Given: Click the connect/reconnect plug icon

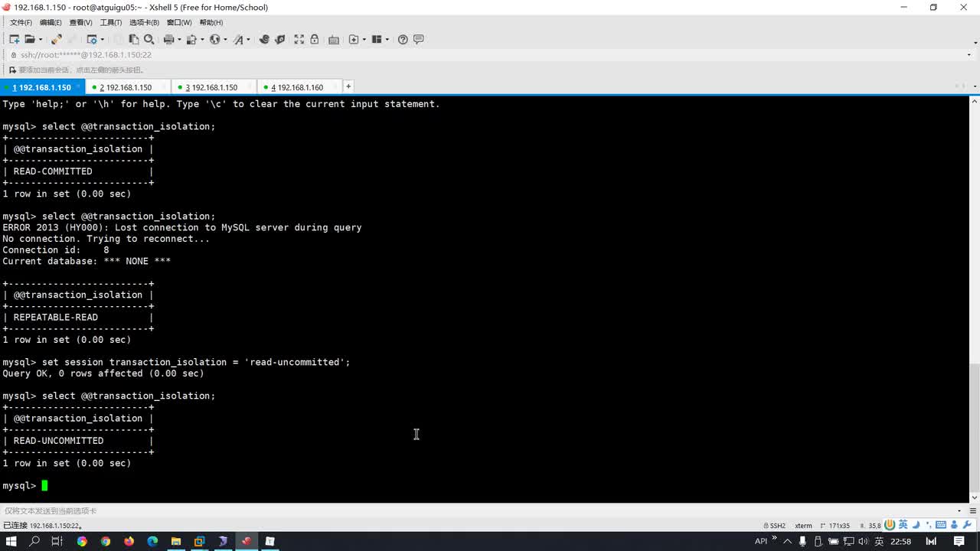Looking at the screenshot, I should (56, 39).
